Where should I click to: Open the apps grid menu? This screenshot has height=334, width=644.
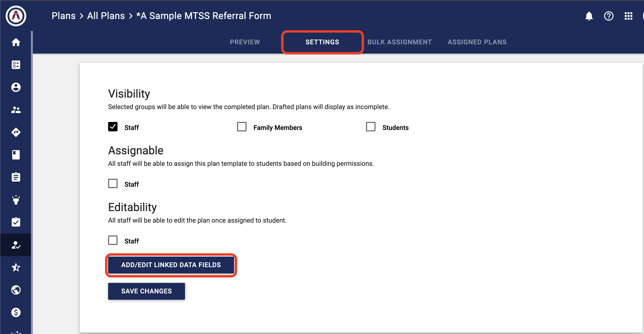click(628, 16)
